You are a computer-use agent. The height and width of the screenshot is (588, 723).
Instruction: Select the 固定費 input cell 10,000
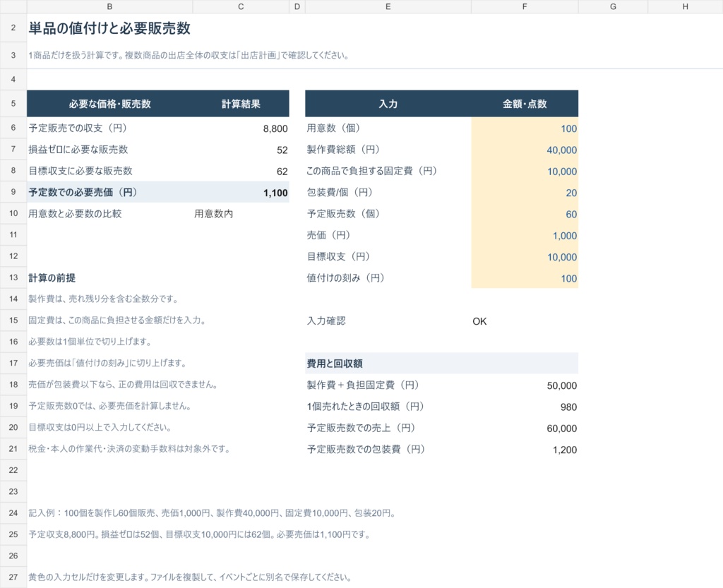tap(525, 171)
